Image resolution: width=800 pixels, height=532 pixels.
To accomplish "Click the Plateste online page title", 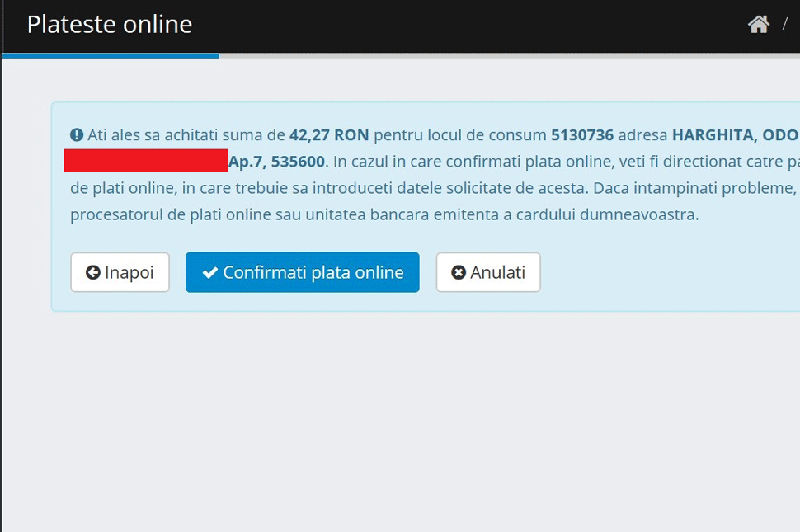I will coord(110,25).
